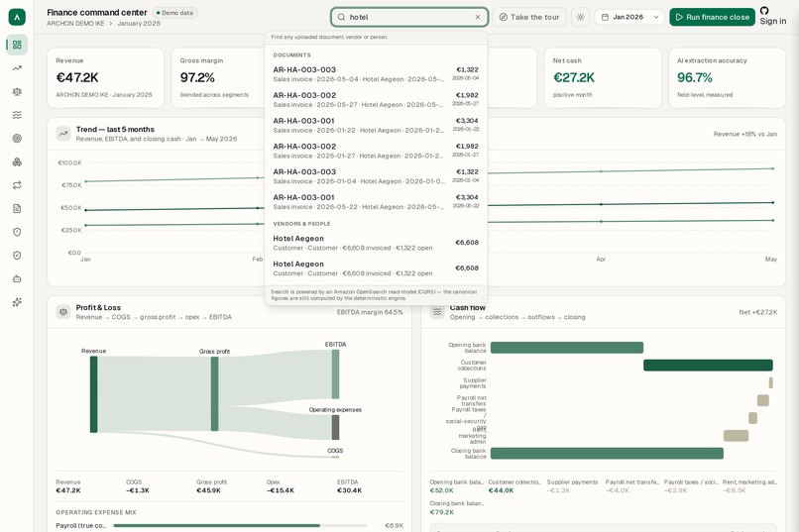799x532 pixels.
Task: Click the −€15.4K Opex summary value
Action: 281,490
